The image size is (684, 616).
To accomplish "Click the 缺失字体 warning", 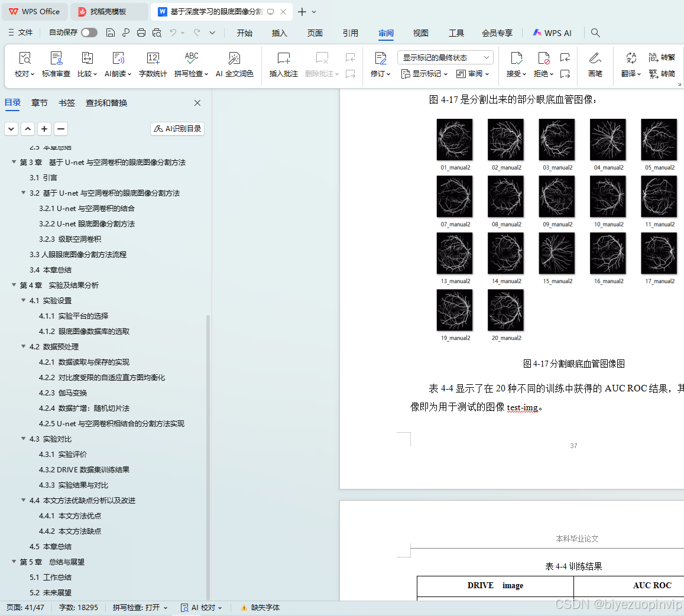I will click(x=261, y=608).
